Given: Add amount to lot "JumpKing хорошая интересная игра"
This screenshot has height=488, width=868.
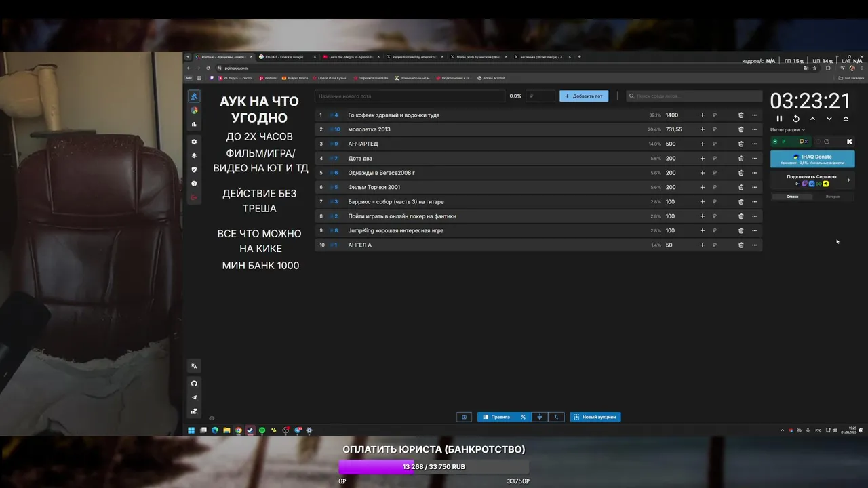Looking at the screenshot, I should 702,230.
